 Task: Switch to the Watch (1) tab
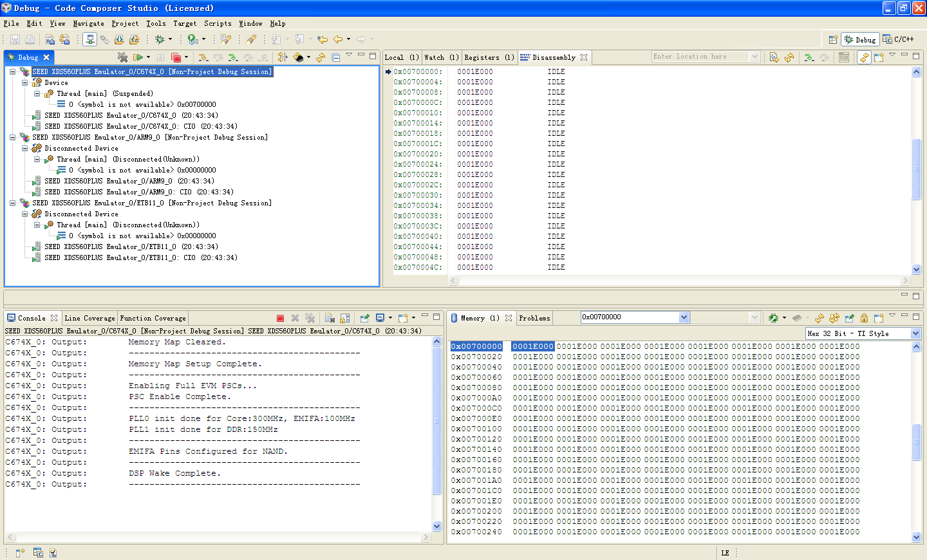coord(441,57)
